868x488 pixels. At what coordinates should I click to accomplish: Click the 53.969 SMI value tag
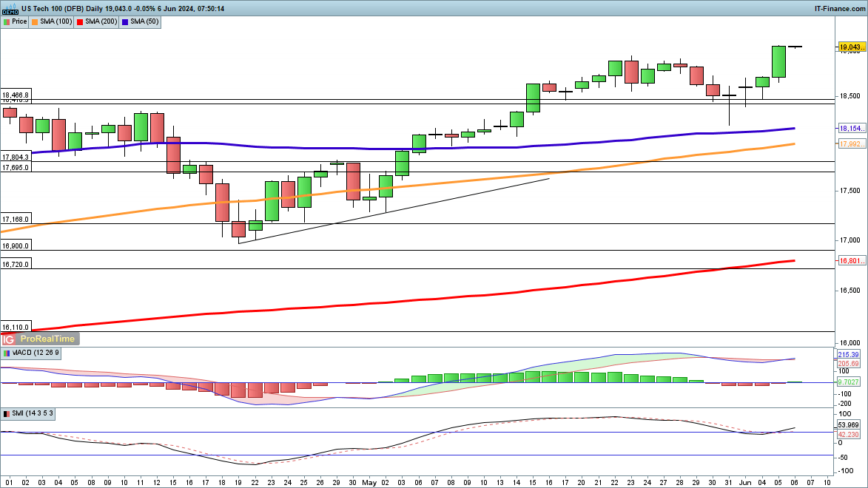pyautogui.click(x=848, y=425)
